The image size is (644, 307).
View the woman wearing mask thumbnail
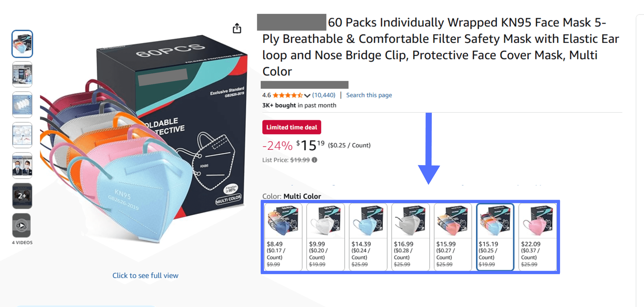pyautogui.click(x=22, y=74)
